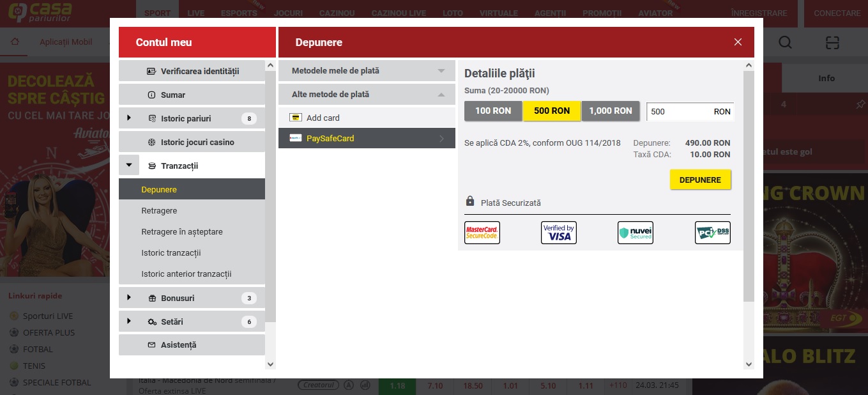Image resolution: width=868 pixels, height=395 pixels.
Task: Click the deposit amount input field
Action: 690,111
